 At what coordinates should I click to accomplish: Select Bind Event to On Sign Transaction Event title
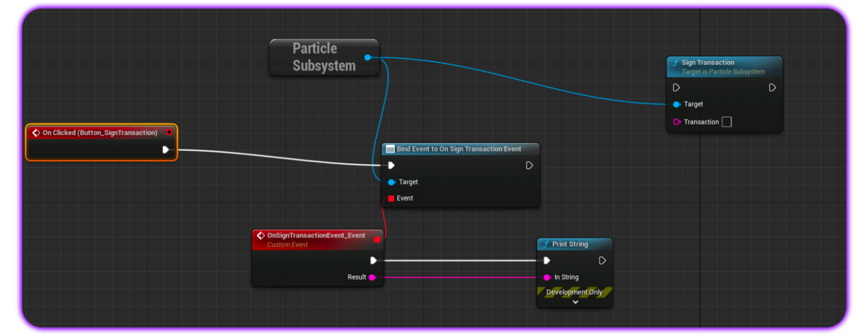click(x=459, y=149)
